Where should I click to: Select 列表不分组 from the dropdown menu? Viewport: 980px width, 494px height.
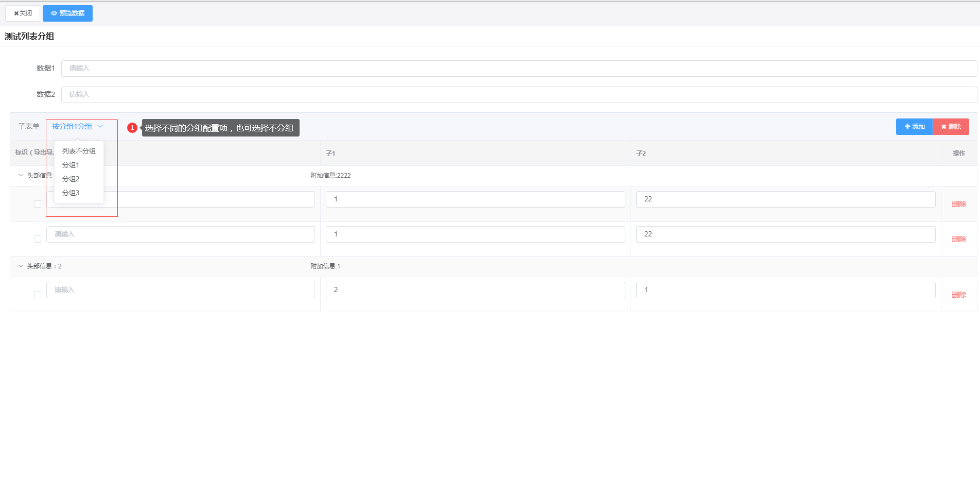tap(79, 151)
